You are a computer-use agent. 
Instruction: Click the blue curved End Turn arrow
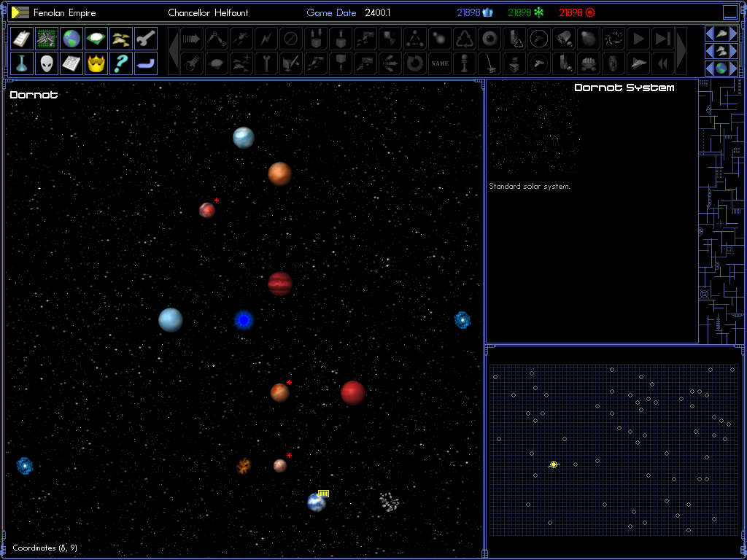point(146,63)
